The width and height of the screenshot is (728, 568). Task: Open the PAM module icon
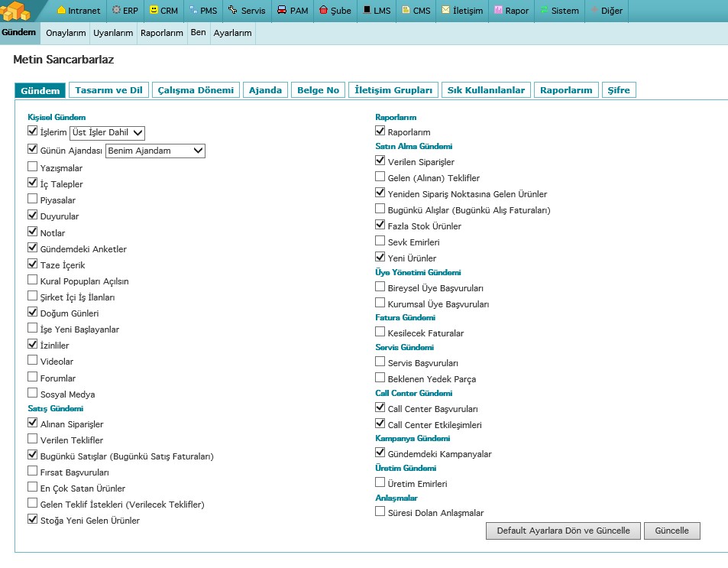point(282,11)
